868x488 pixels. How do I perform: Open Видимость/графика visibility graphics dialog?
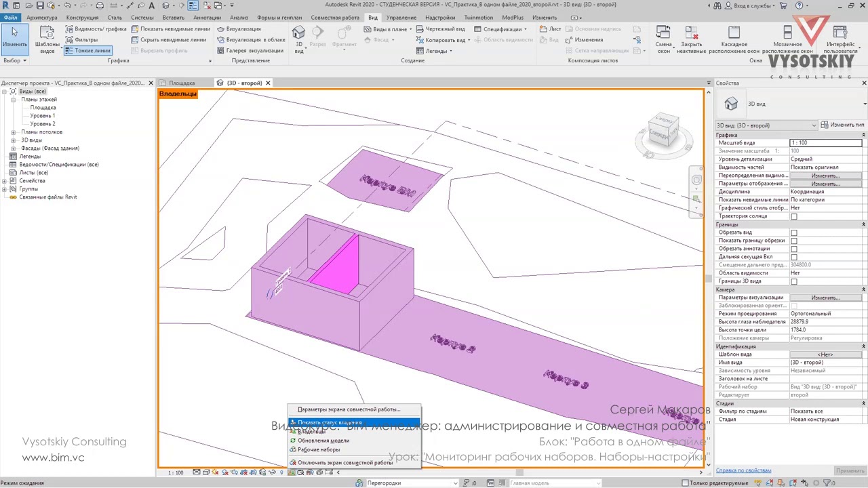coord(95,29)
